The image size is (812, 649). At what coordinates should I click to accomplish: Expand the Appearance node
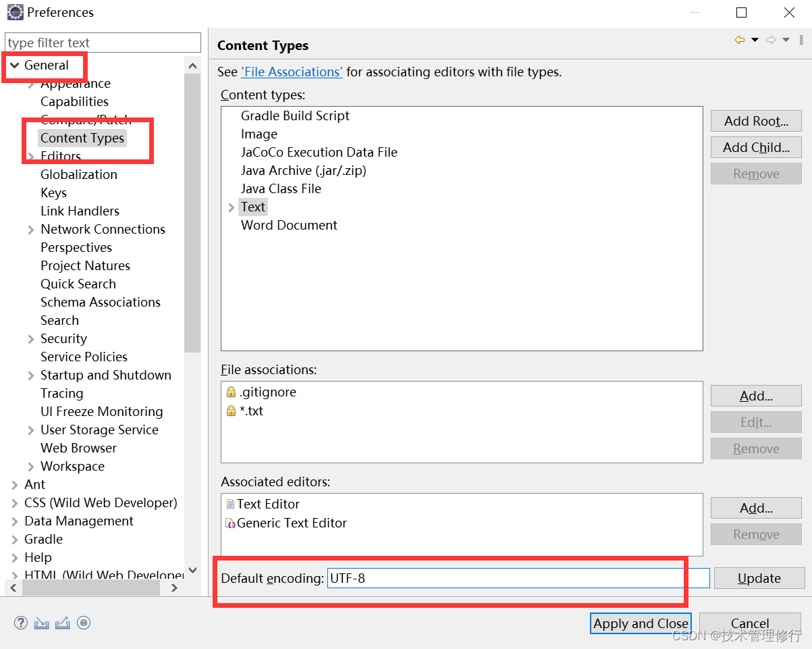(x=31, y=84)
